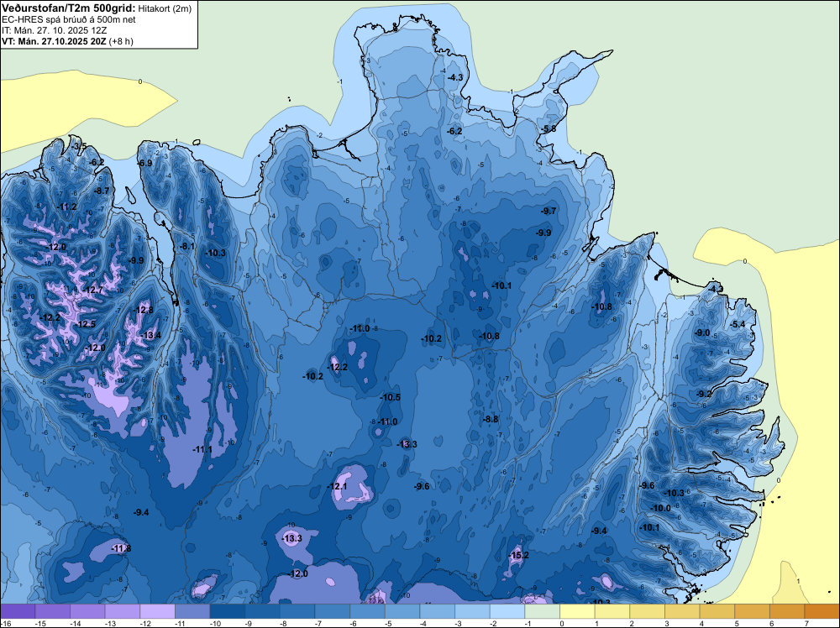
Task: Click the -10.5 temperature reading
Action: [x=391, y=397]
